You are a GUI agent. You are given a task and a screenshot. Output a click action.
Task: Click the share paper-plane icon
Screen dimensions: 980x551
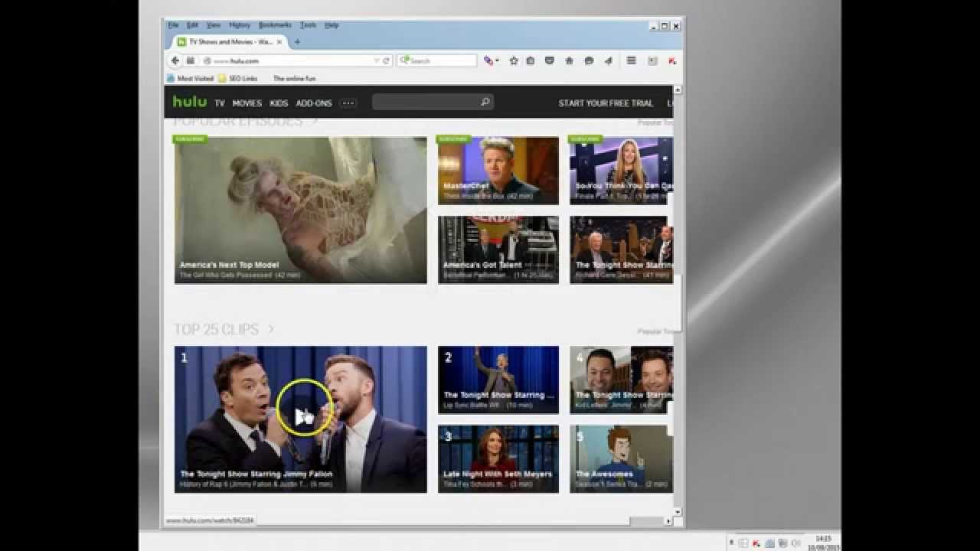pos(608,60)
